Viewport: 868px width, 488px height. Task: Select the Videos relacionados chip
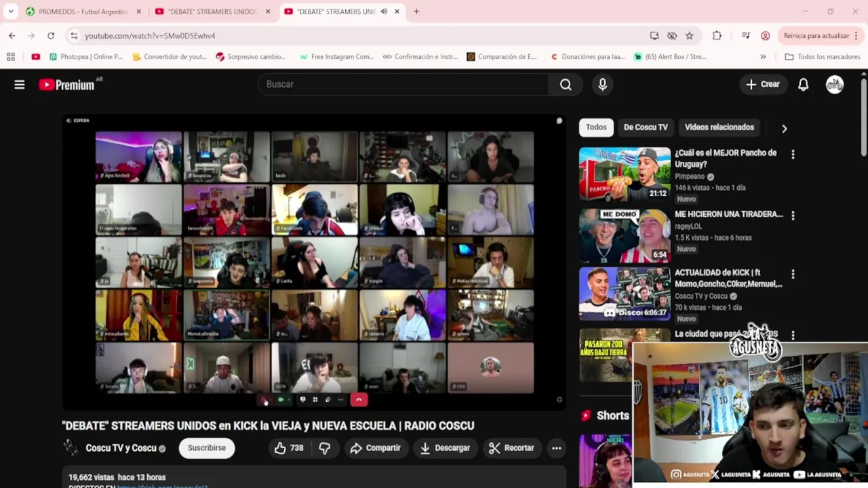[x=719, y=127]
